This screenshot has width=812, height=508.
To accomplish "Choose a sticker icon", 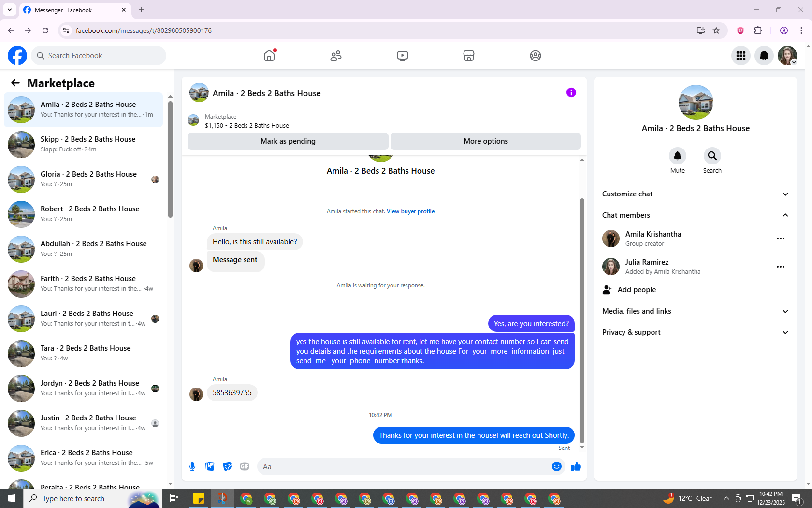I will coord(227,466).
